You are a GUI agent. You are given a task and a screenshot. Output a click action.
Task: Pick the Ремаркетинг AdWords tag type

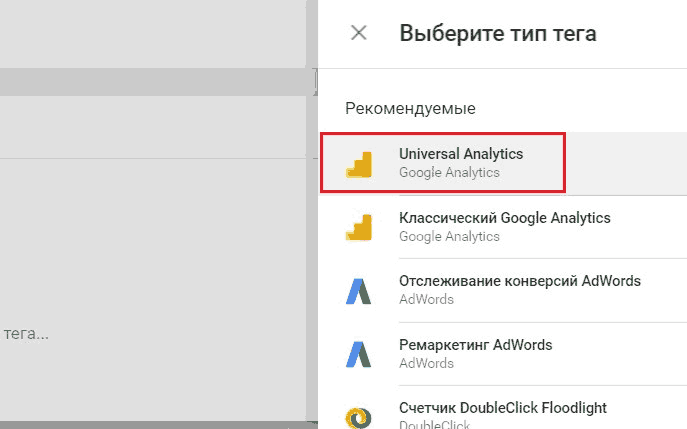pyautogui.click(x=475, y=345)
